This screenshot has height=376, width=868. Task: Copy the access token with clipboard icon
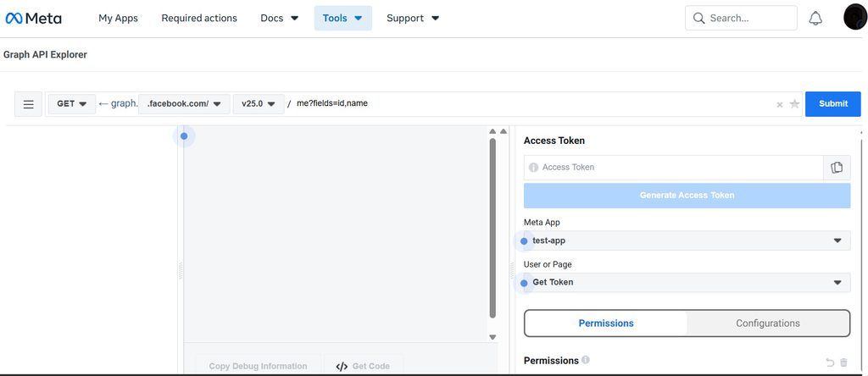coord(837,168)
